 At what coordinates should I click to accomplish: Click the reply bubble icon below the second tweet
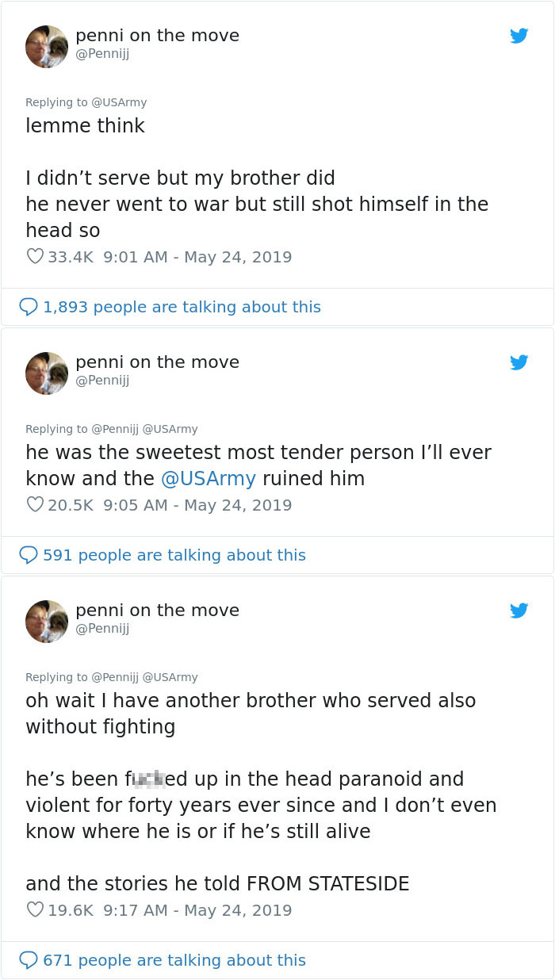tap(29, 554)
